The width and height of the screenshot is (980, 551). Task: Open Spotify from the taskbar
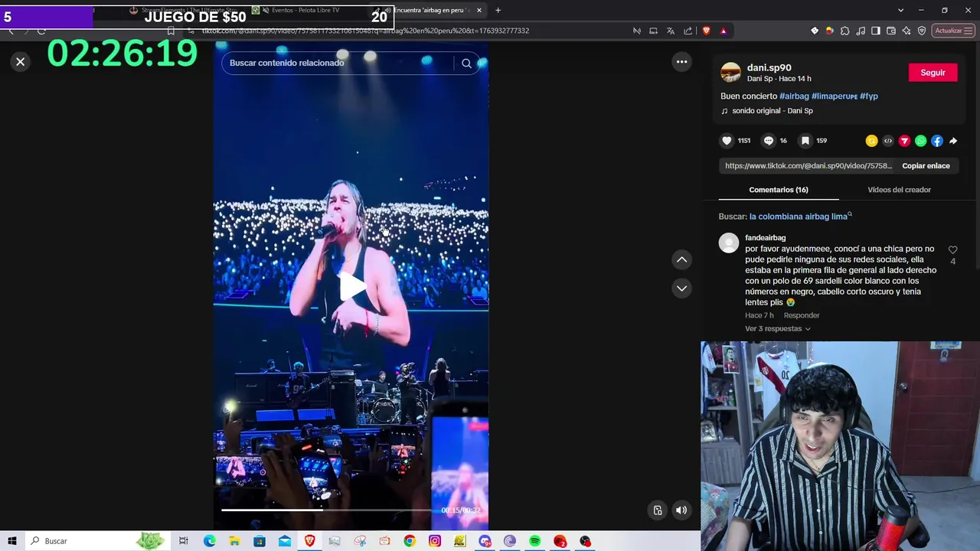[x=534, y=541]
